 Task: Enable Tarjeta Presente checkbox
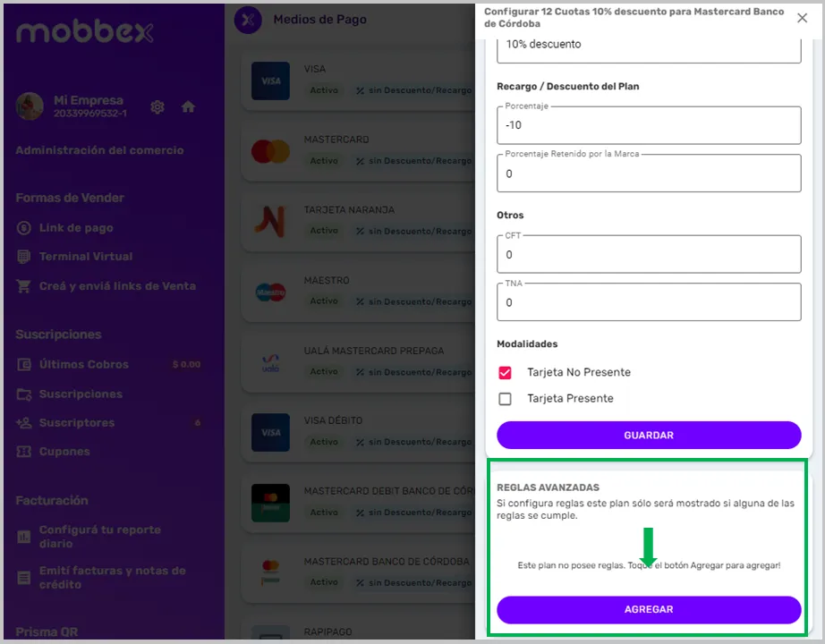(505, 399)
